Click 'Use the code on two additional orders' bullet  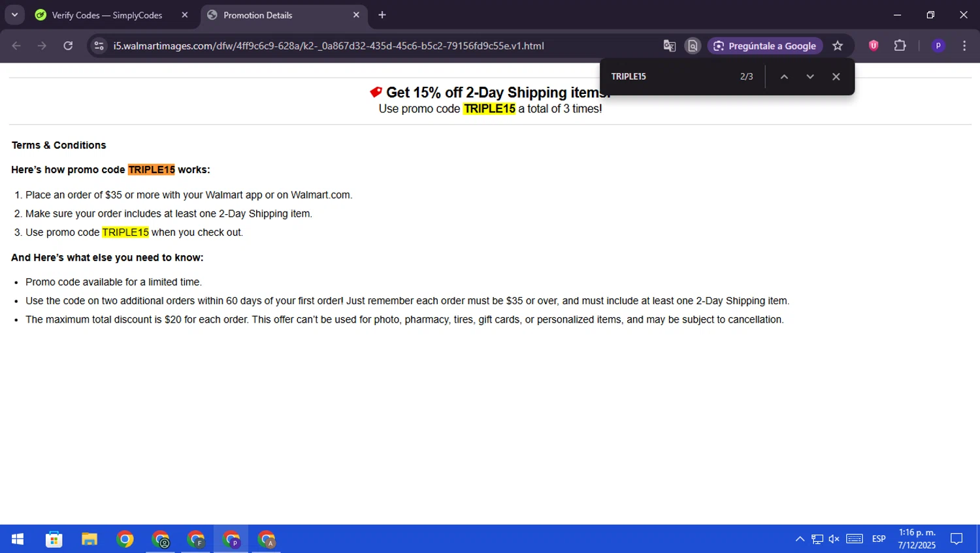(408, 301)
